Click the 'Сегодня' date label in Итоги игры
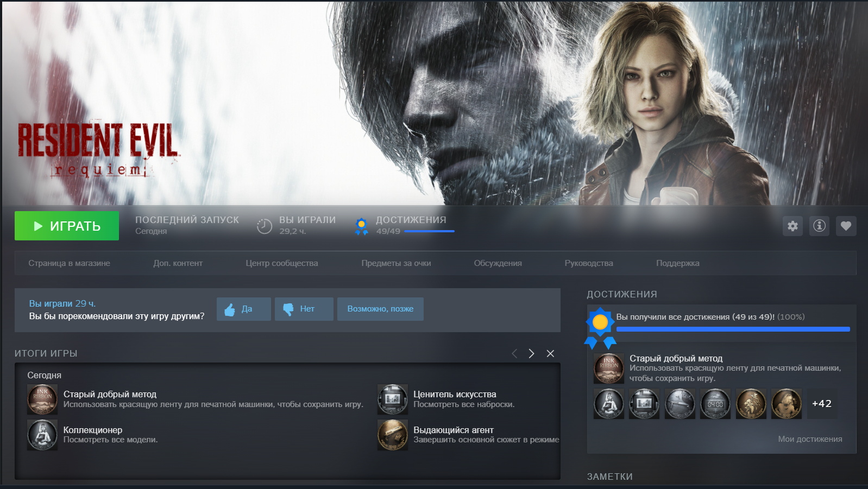 click(45, 375)
